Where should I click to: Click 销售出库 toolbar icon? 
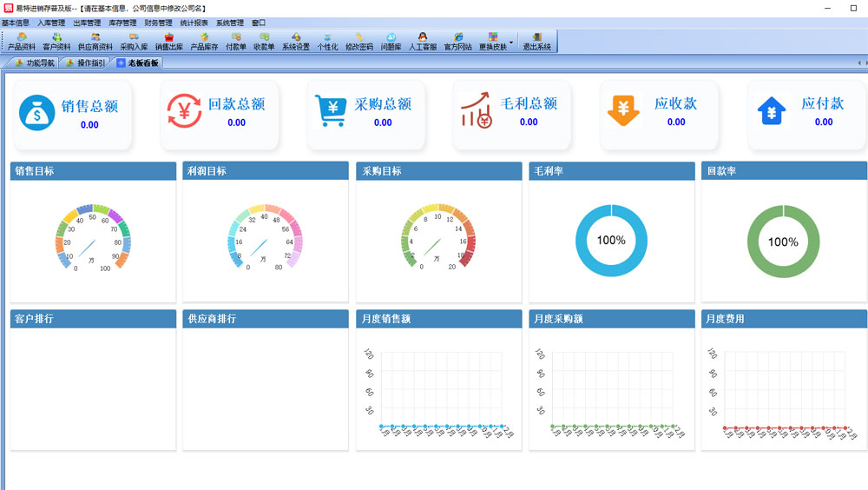169,42
